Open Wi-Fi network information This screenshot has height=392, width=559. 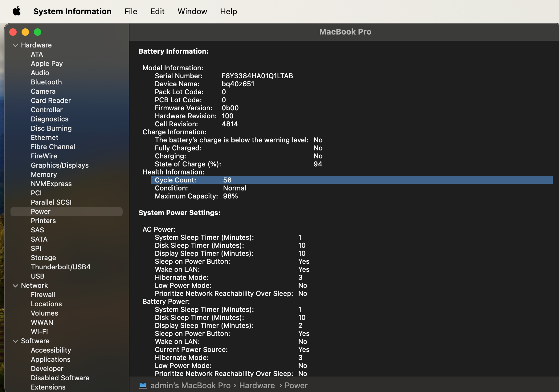[x=39, y=332]
